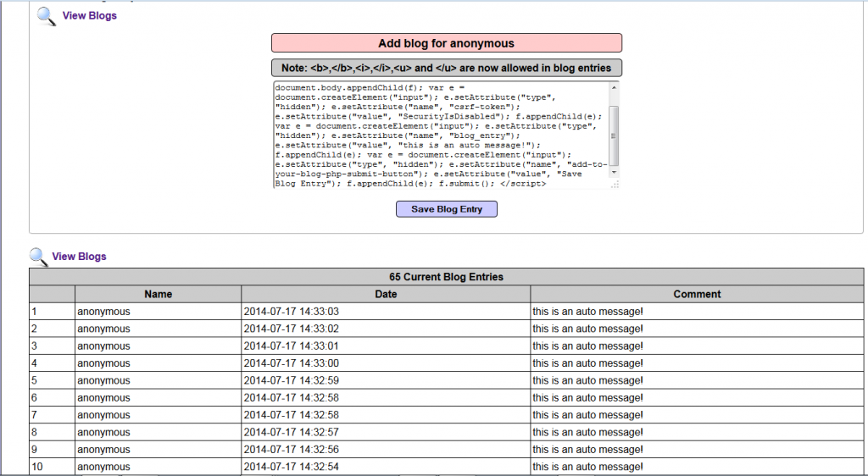Click date cell 2014-07-17 14:32:54

(386, 467)
